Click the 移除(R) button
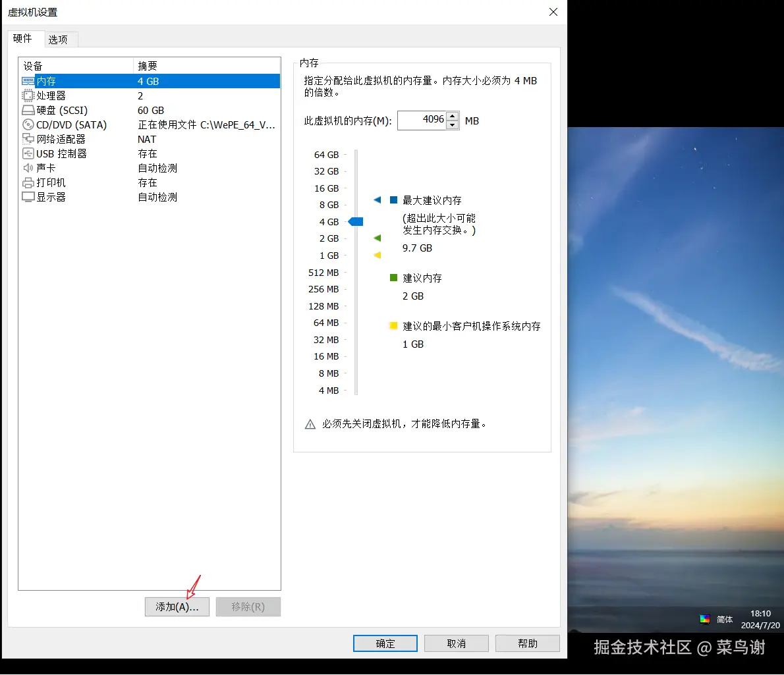The width and height of the screenshot is (784, 675). 248,607
